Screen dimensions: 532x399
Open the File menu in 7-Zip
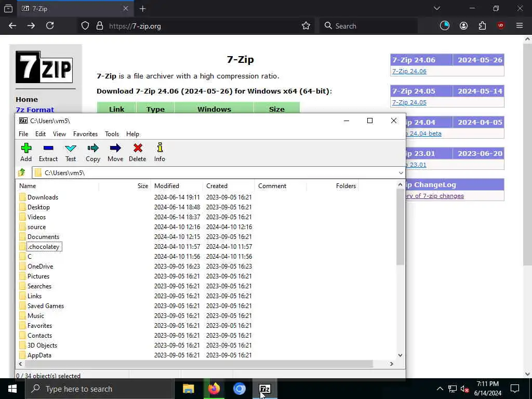[x=23, y=134]
